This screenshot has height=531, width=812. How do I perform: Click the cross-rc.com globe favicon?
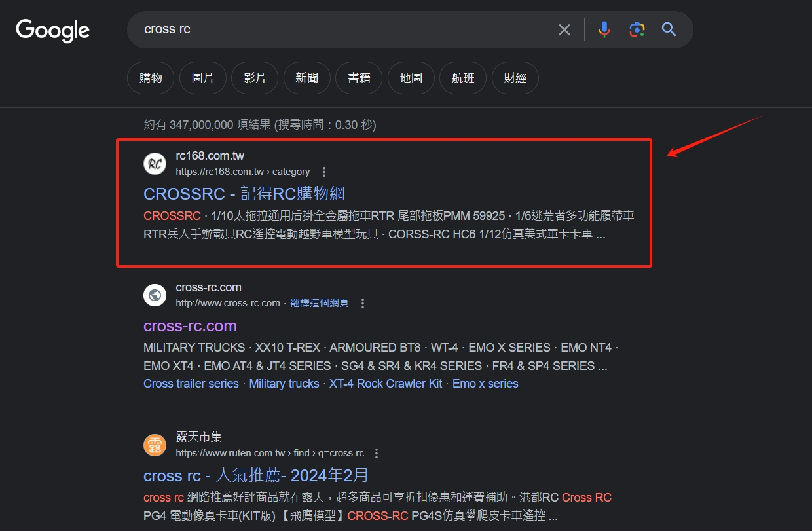tap(155, 295)
